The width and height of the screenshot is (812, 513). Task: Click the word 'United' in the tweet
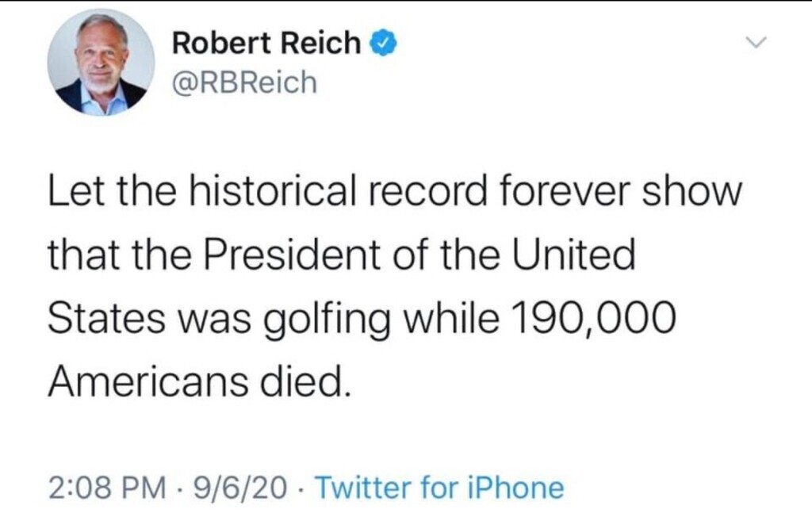pos(580,255)
